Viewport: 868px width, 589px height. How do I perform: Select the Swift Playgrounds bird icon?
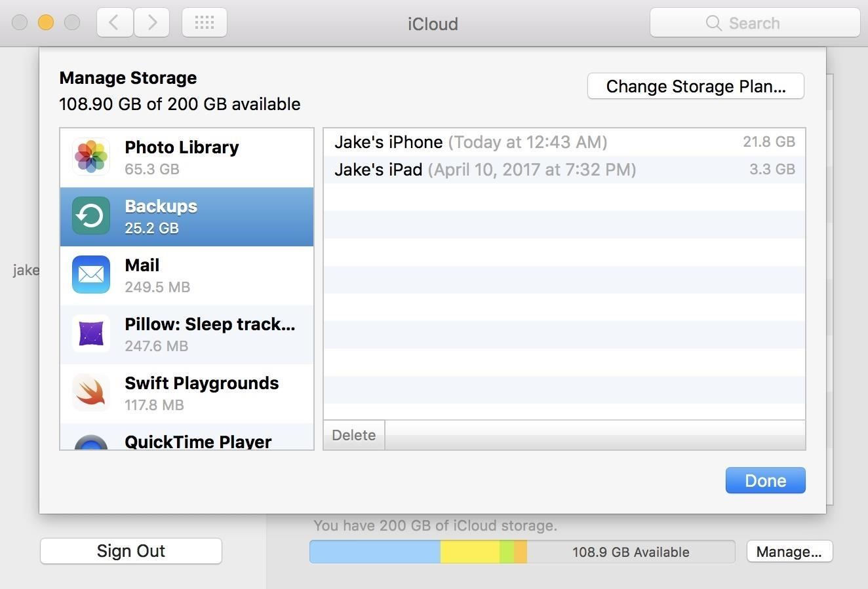90,392
